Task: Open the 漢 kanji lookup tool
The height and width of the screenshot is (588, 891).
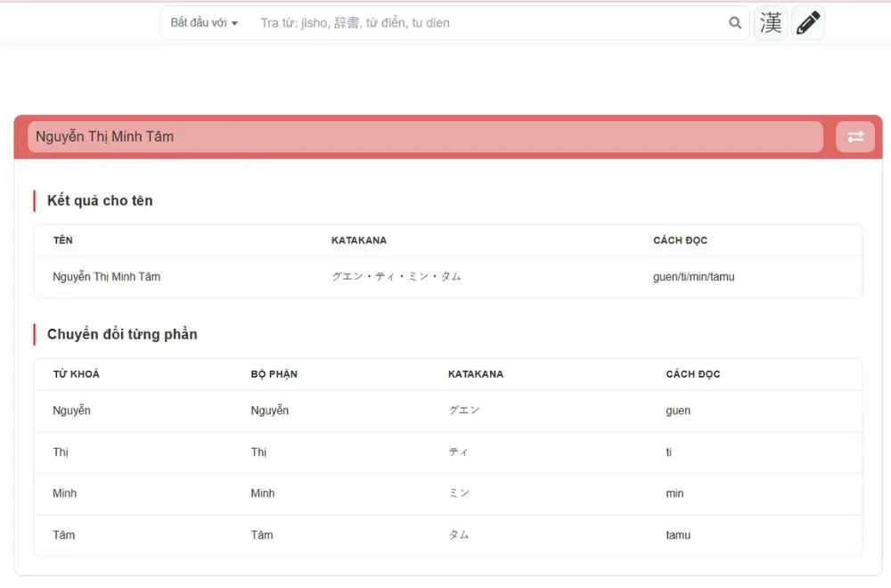Action: [x=770, y=23]
